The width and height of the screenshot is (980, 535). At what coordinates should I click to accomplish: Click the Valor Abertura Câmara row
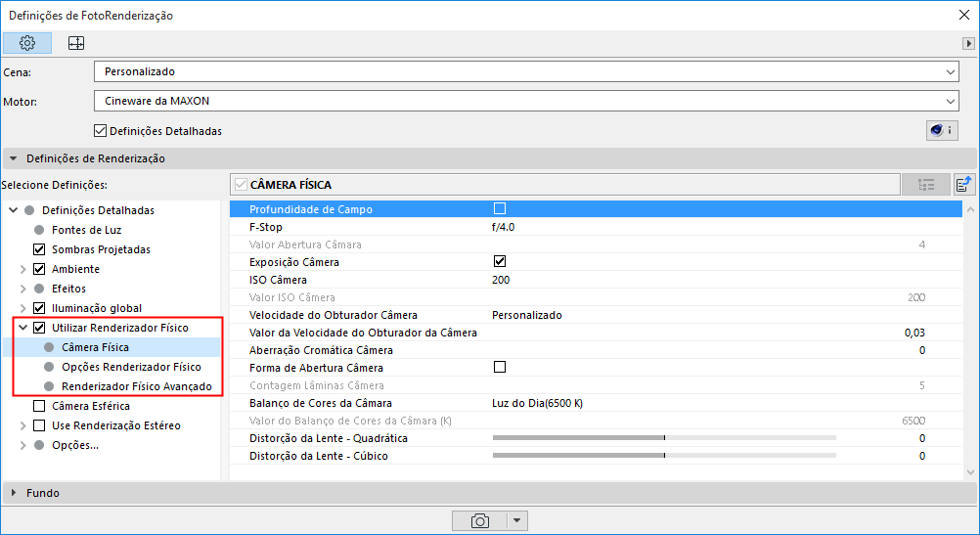pyautogui.click(x=596, y=245)
